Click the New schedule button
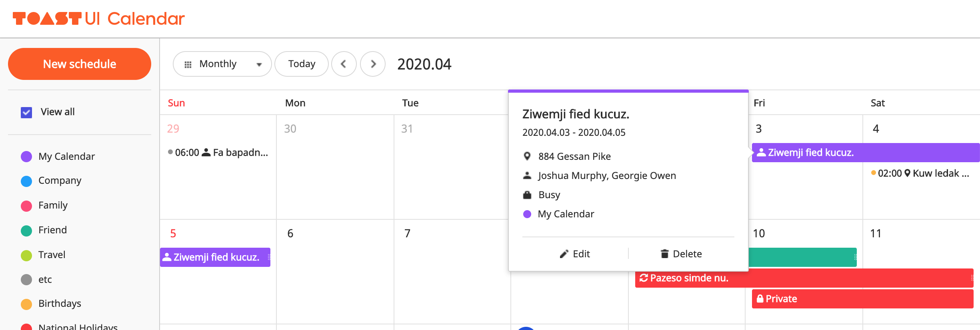This screenshot has height=330, width=980. click(x=79, y=64)
